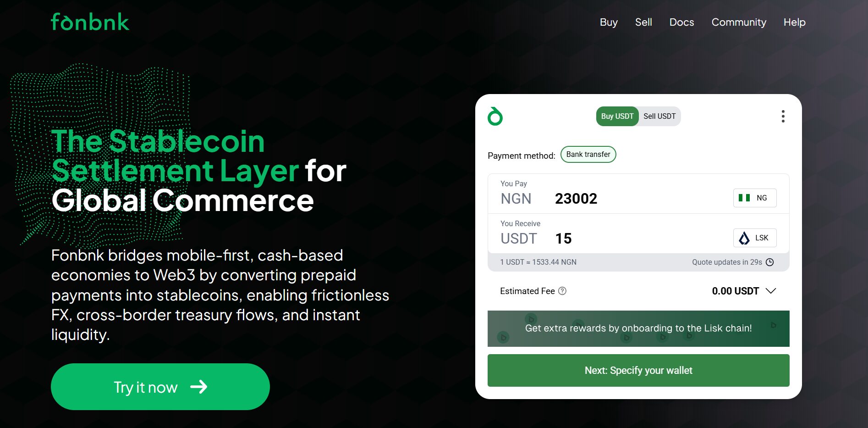Select Bank transfer payment method
868x428 pixels.
[588, 155]
